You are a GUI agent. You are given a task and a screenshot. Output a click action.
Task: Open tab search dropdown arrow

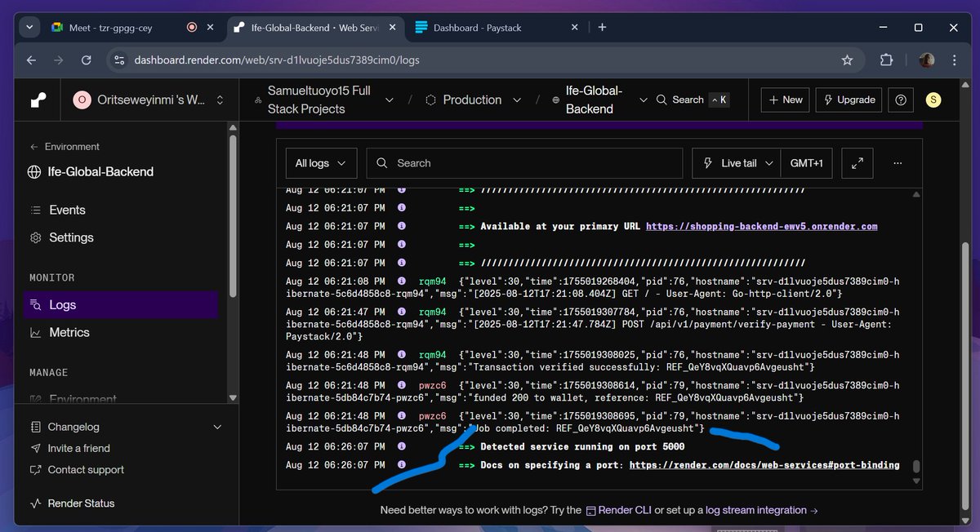coord(29,27)
